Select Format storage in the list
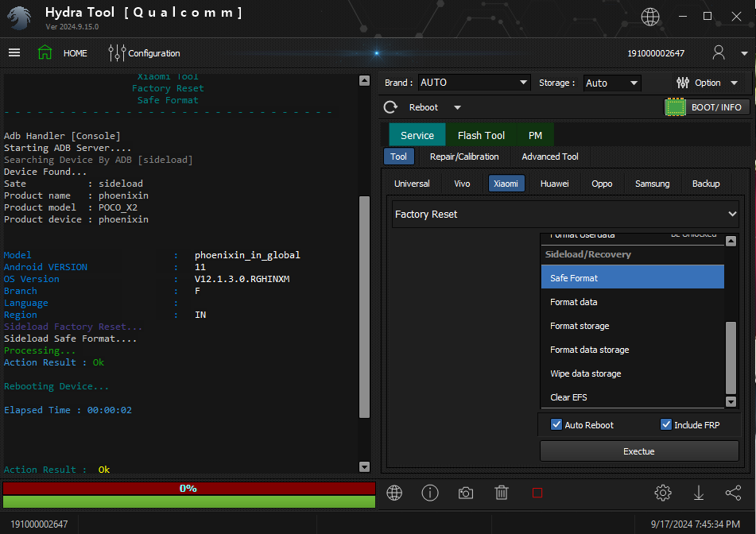The width and height of the screenshot is (756, 534). pos(633,326)
